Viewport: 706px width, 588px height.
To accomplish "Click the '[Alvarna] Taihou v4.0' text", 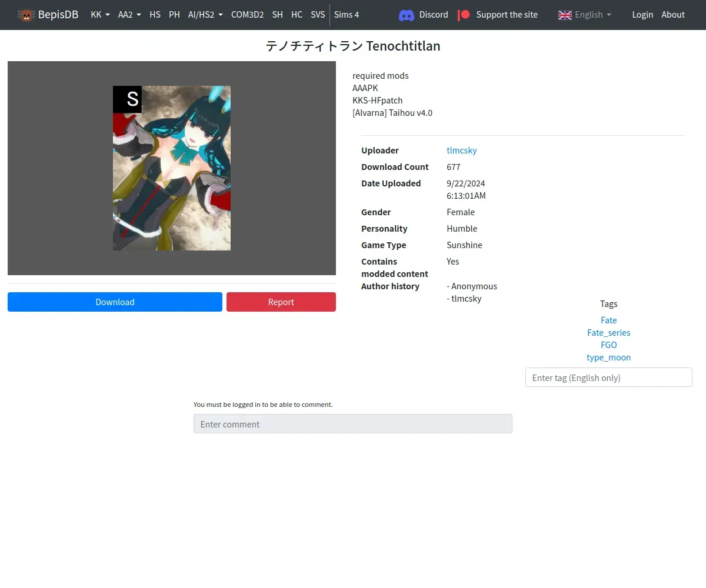I will tap(392, 113).
